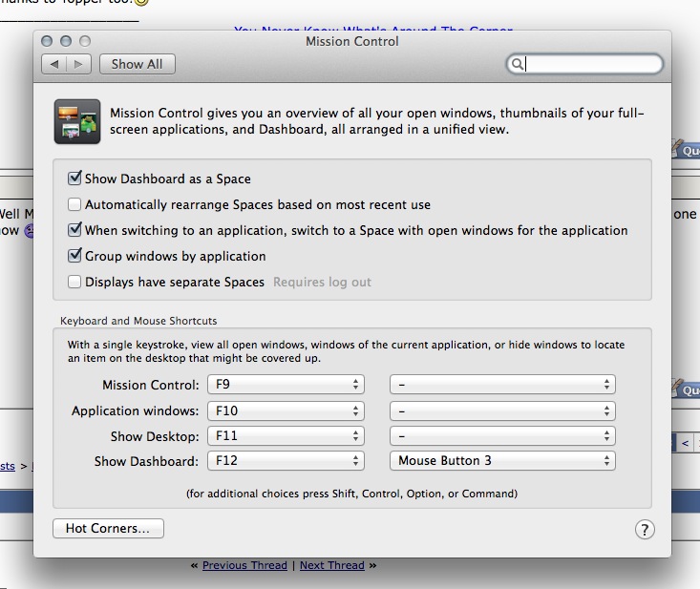The image size is (700, 589).
Task: Click the zoom button of Mission Control window
Action: click(85, 41)
